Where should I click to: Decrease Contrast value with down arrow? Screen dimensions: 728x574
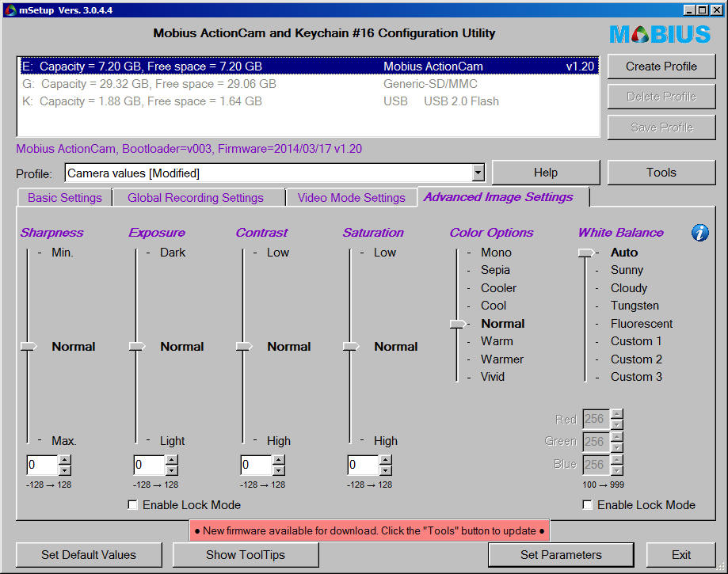279,470
